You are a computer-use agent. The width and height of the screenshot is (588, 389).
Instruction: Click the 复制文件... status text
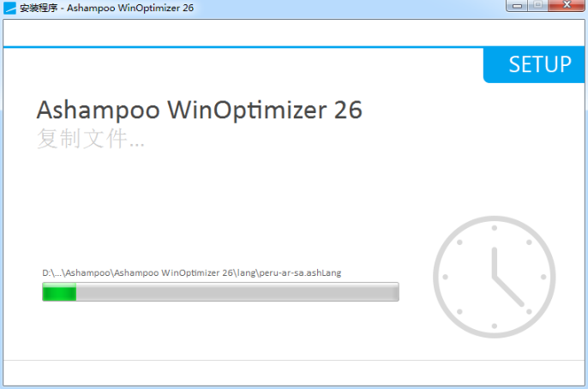click(x=90, y=139)
